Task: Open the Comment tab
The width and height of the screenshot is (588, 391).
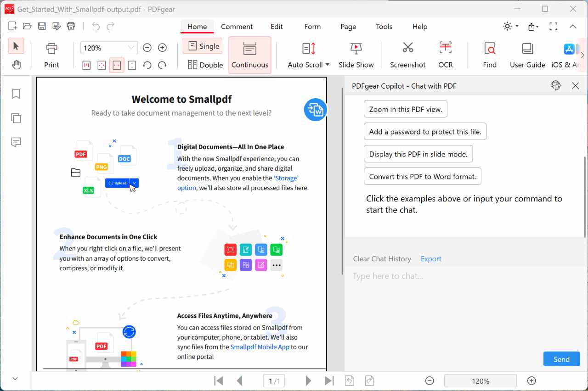Action: point(237,27)
